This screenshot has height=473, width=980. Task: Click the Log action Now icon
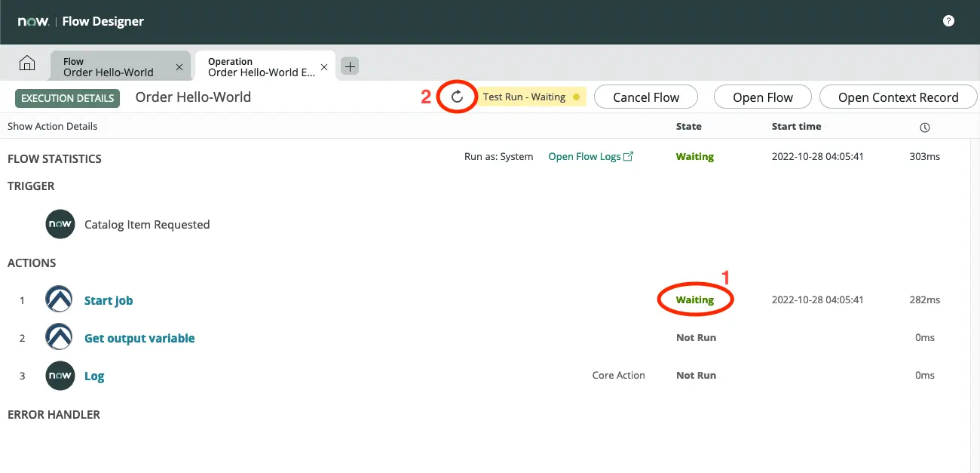[x=60, y=376]
